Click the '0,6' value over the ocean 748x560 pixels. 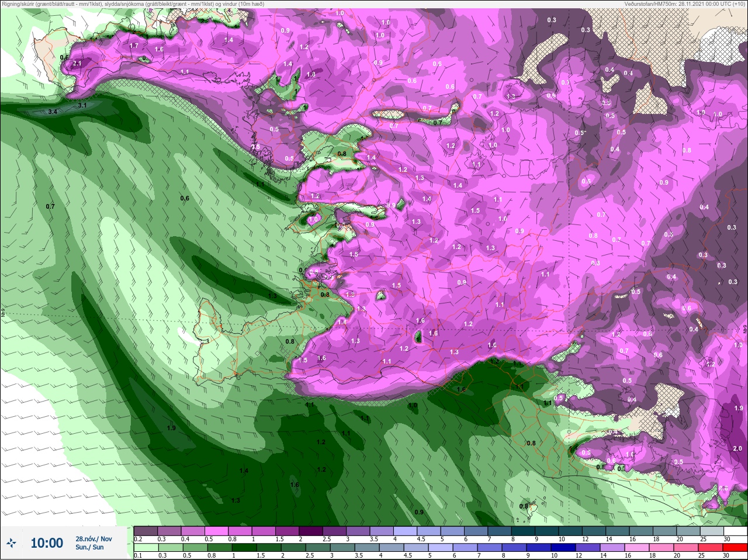tap(185, 198)
